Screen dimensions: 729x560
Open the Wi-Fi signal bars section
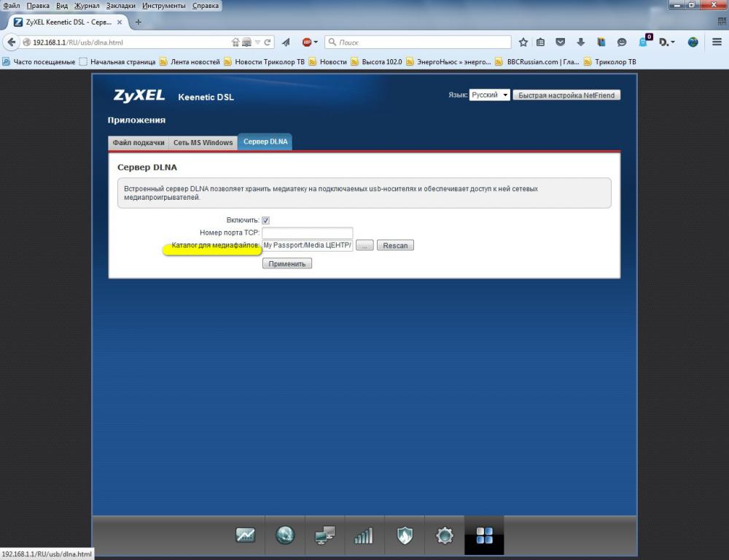click(364, 536)
